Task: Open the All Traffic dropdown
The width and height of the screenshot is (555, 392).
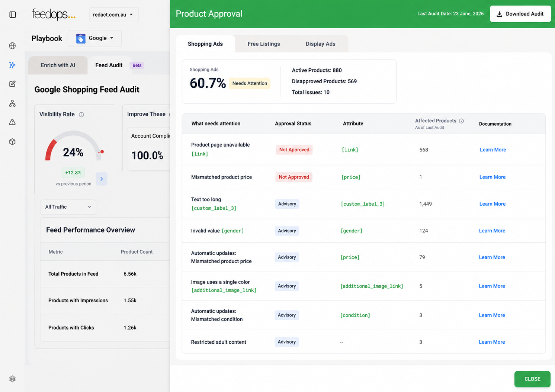Action: (68, 207)
